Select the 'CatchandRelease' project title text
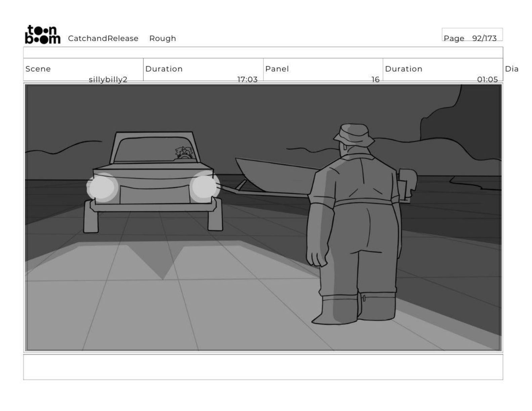Image resolution: width=532 pixels, height=411 pixels. tap(103, 39)
